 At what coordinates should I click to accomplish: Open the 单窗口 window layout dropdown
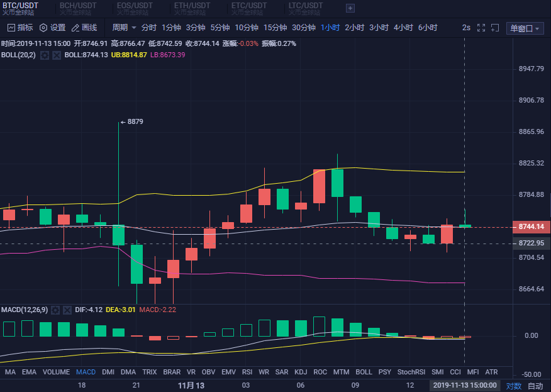[525, 28]
